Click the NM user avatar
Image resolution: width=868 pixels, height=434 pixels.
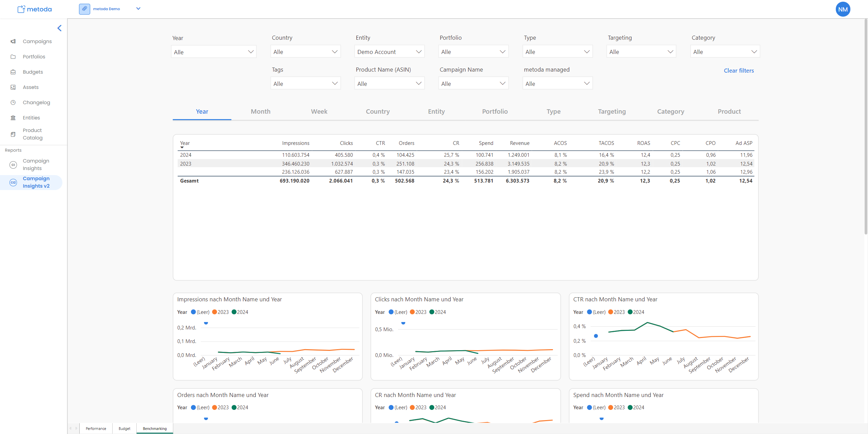click(843, 10)
